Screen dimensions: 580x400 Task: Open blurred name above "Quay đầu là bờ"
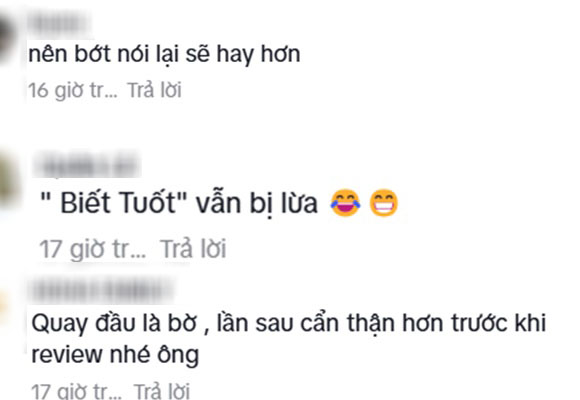pos(103,291)
